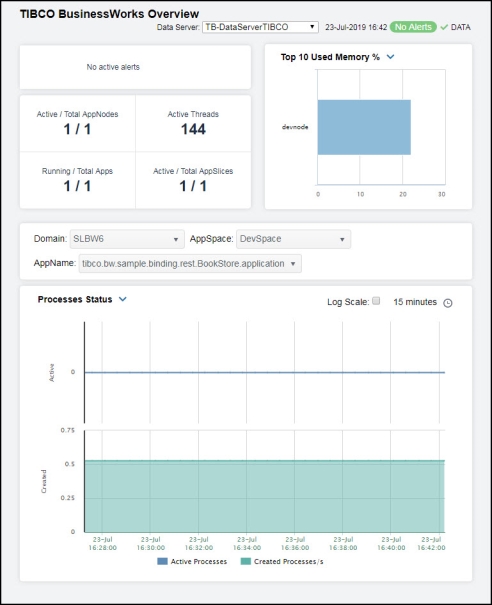The height and width of the screenshot is (605, 492).
Task: Click the No Alerts status badge
Action: click(413, 27)
